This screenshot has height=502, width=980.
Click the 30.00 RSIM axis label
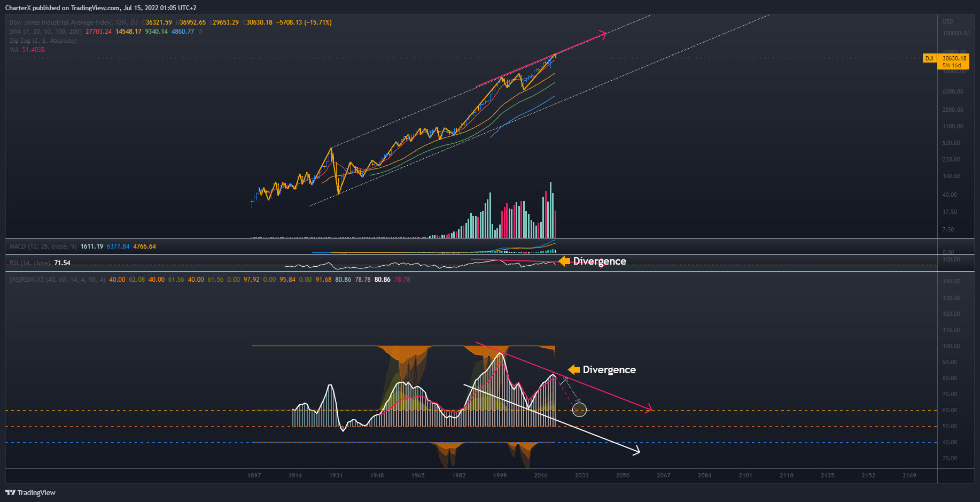[x=950, y=458]
